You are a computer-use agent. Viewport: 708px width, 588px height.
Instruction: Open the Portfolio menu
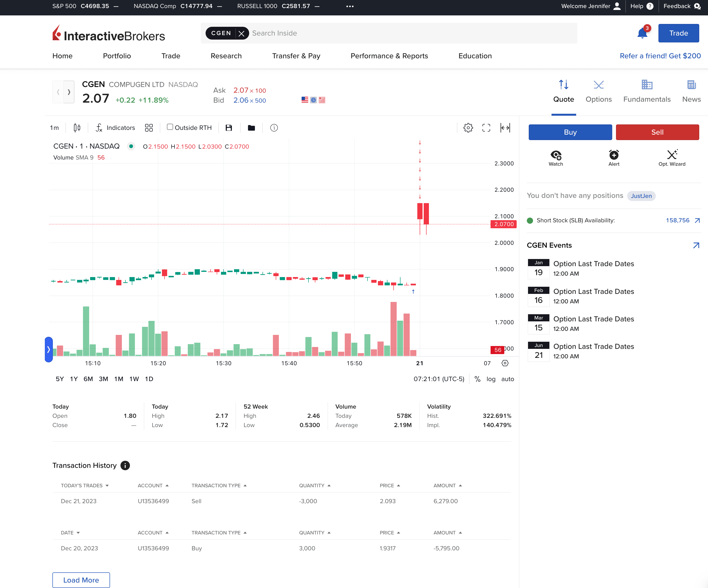tap(117, 56)
